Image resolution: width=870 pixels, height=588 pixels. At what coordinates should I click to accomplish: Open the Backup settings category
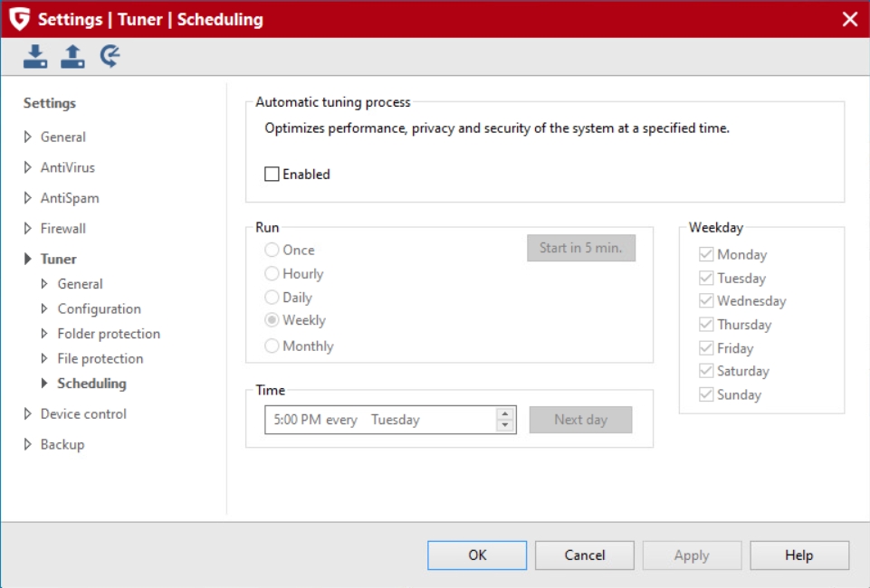pyautogui.click(x=62, y=444)
